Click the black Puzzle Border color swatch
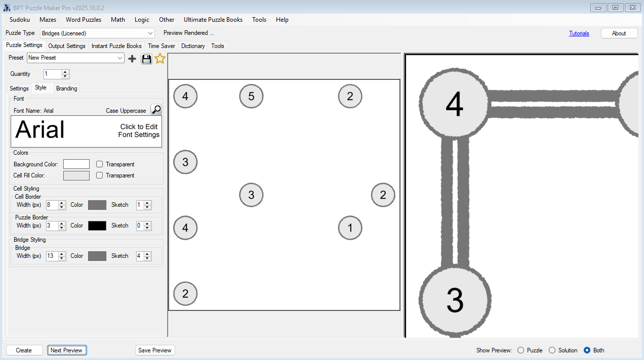The width and height of the screenshot is (644, 360). [x=97, y=226]
